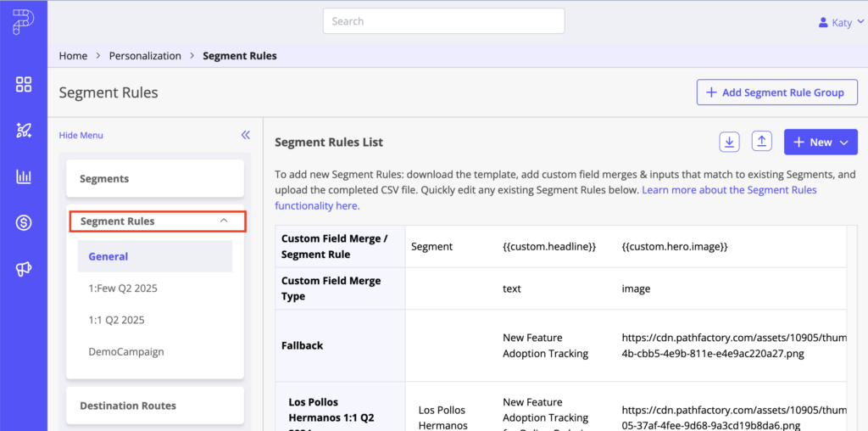Open the Katy user dropdown

pyautogui.click(x=841, y=23)
